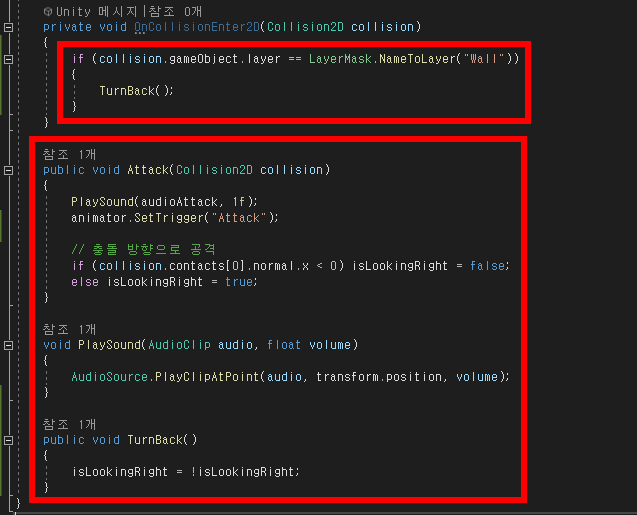
Task: Collapse the OnCollisionEnter2D method fold toggle
Action: pos(9,27)
